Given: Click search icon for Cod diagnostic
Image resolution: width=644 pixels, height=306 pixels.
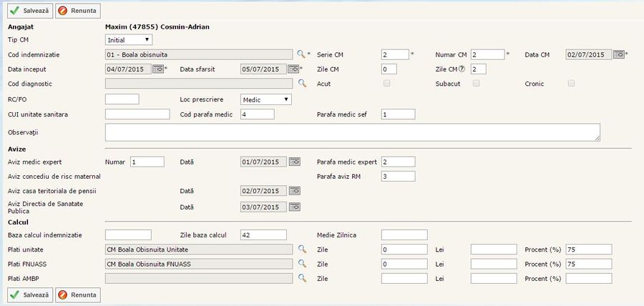Looking at the screenshot, I should [301, 84].
